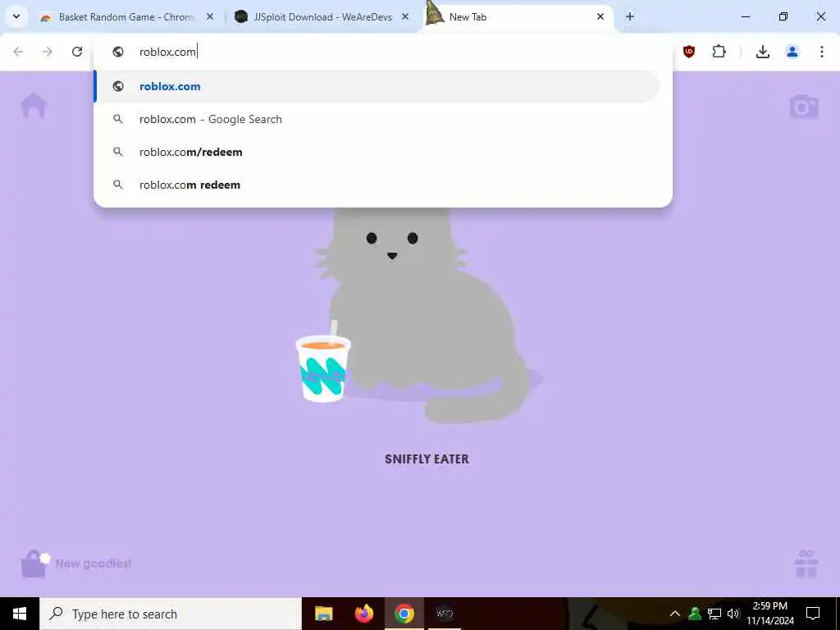840x630 pixels.
Task: Pick the roblox.com/redeem suggestion
Action: (x=377, y=152)
